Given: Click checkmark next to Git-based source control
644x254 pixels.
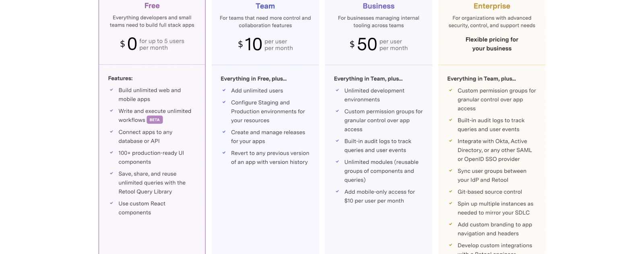Looking at the screenshot, I should point(450,192).
